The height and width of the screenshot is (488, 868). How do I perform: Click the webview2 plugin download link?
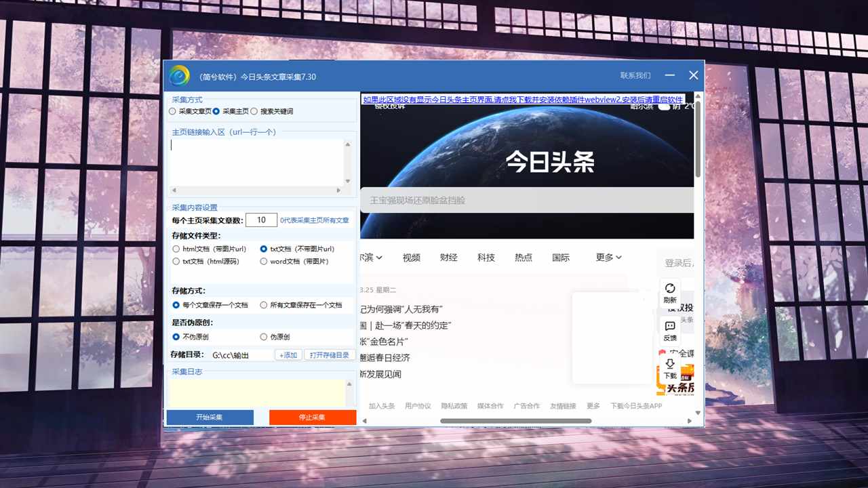click(522, 100)
